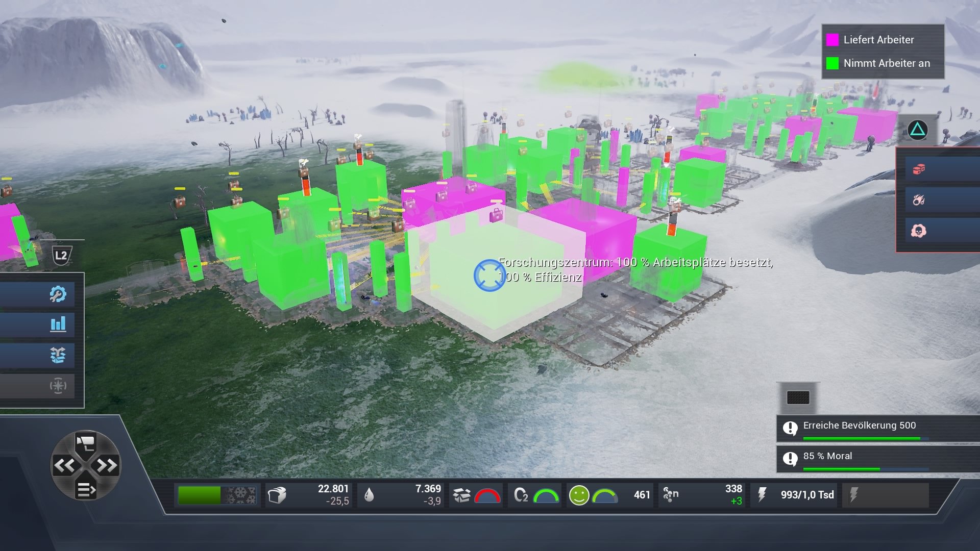Screen dimensions: 980x551
Task: Click the L2 shoulder button prompt
Action: 61,255
